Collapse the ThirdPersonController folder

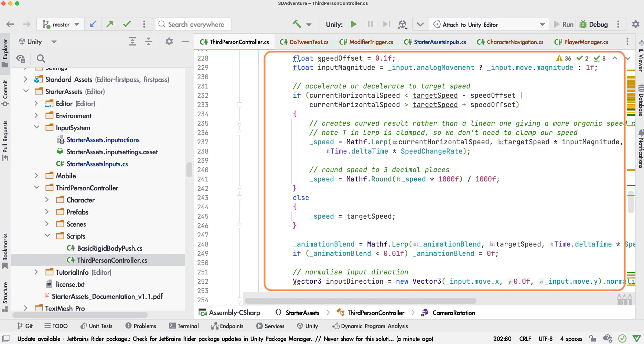[36, 188]
